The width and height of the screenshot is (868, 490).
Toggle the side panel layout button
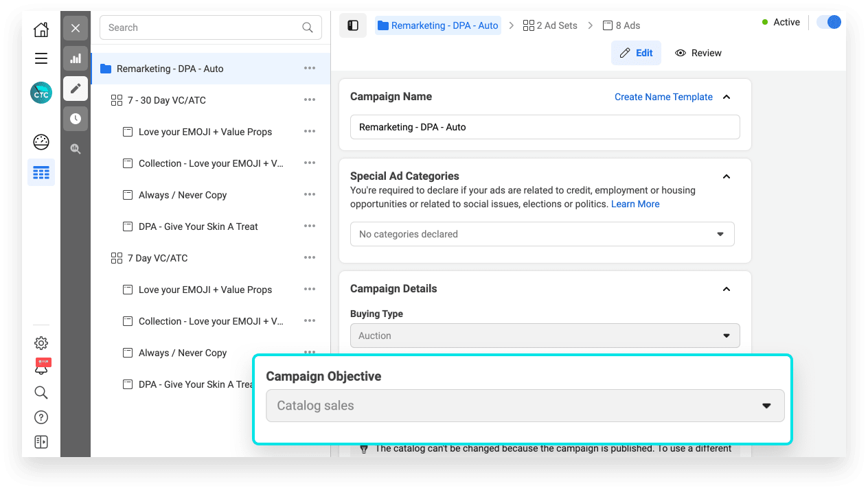(x=353, y=25)
